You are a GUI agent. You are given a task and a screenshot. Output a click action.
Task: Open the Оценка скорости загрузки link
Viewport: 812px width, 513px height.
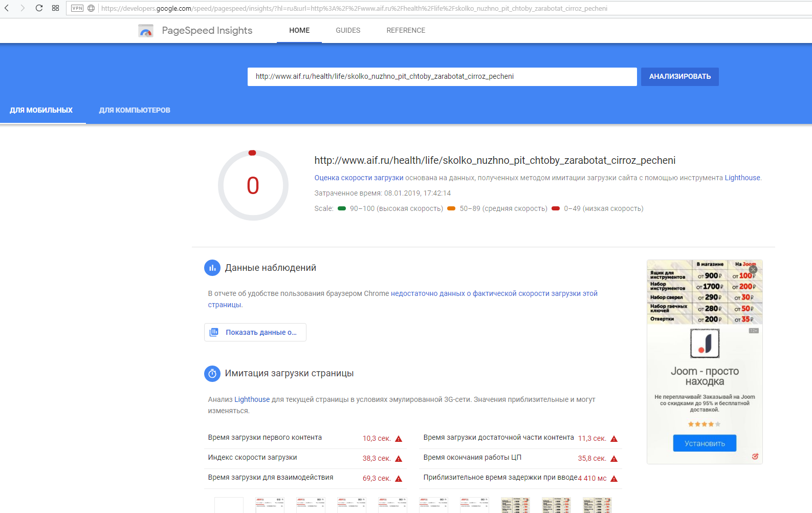click(x=359, y=178)
